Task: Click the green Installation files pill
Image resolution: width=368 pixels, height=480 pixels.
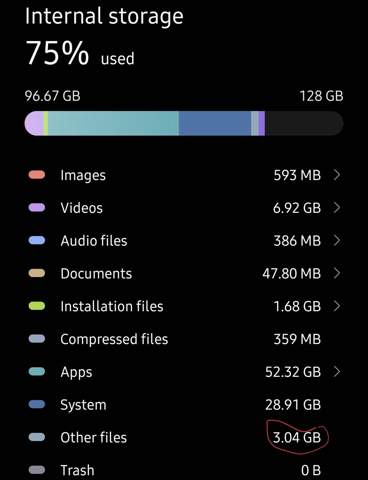Action: pos(37,306)
